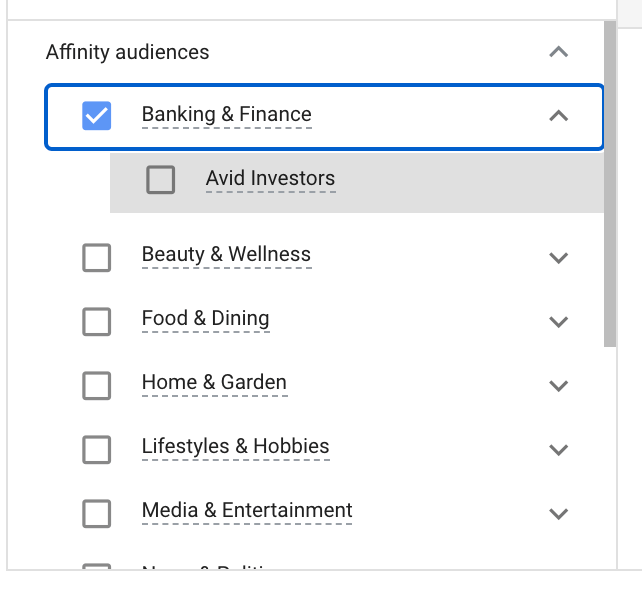The width and height of the screenshot is (642, 592).
Task: Expand the Beauty & Wellness category
Action: point(559,258)
